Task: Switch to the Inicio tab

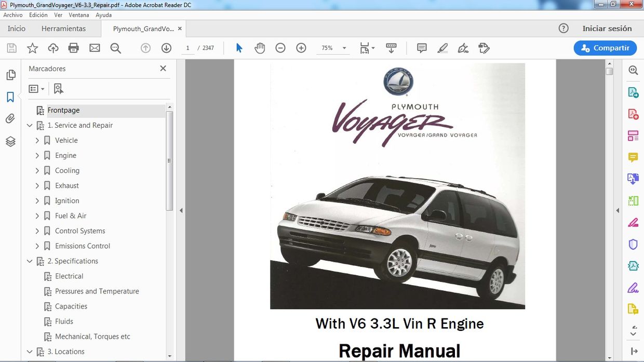Action: pyautogui.click(x=17, y=29)
